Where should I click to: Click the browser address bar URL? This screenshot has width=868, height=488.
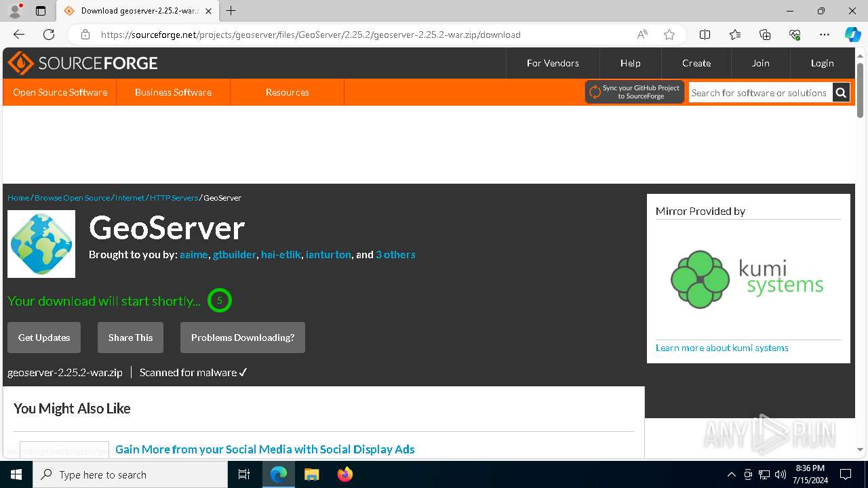(311, 35)
